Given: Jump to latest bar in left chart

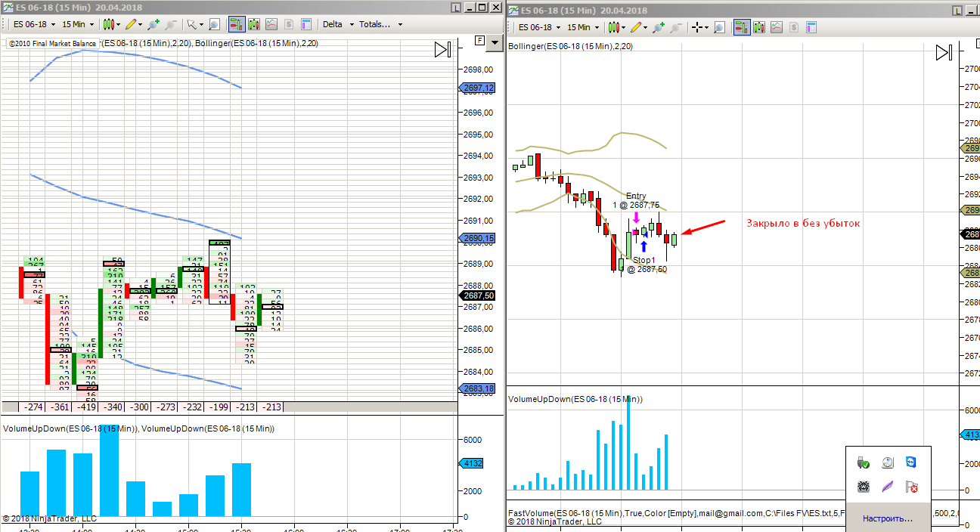Looking at the screenshot, I should [x=443, y=50].
